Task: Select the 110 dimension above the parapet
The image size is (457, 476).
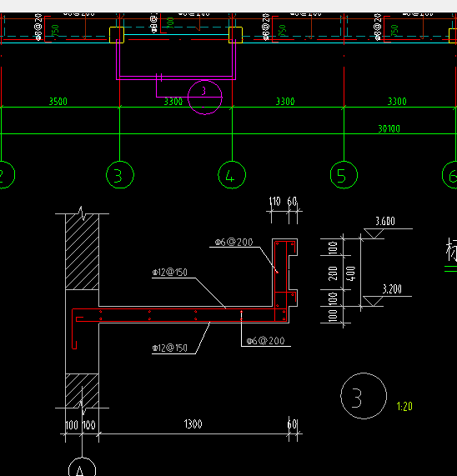Action: [275, 202]
